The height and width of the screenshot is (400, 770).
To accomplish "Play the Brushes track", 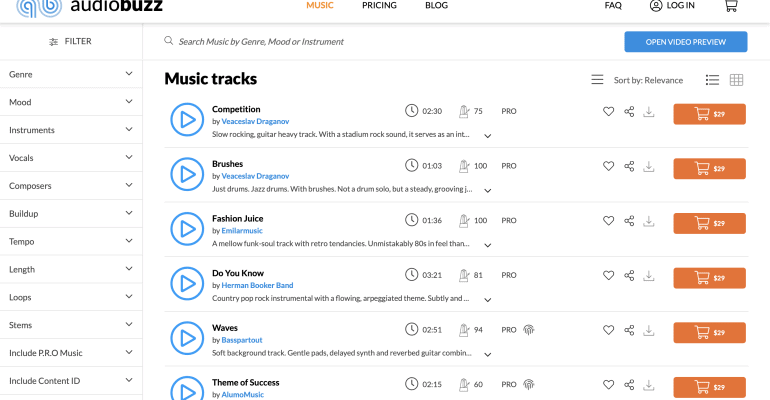I will 187,174.
